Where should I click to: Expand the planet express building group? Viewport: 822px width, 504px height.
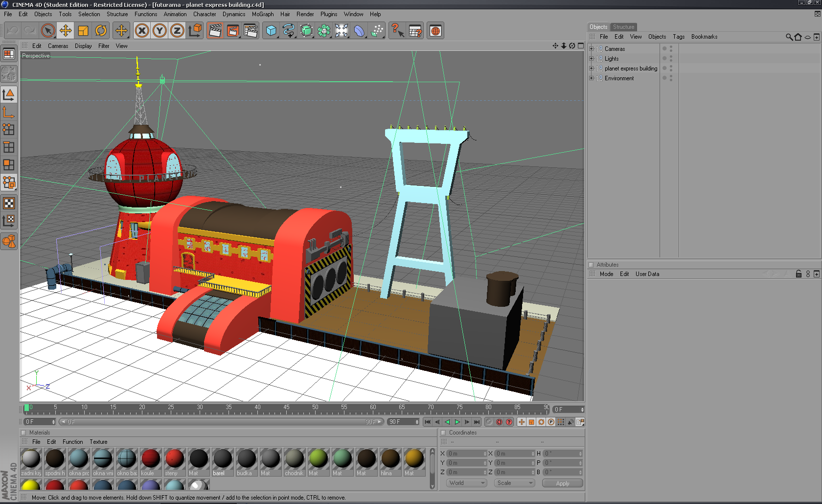[x=591, y=69]
